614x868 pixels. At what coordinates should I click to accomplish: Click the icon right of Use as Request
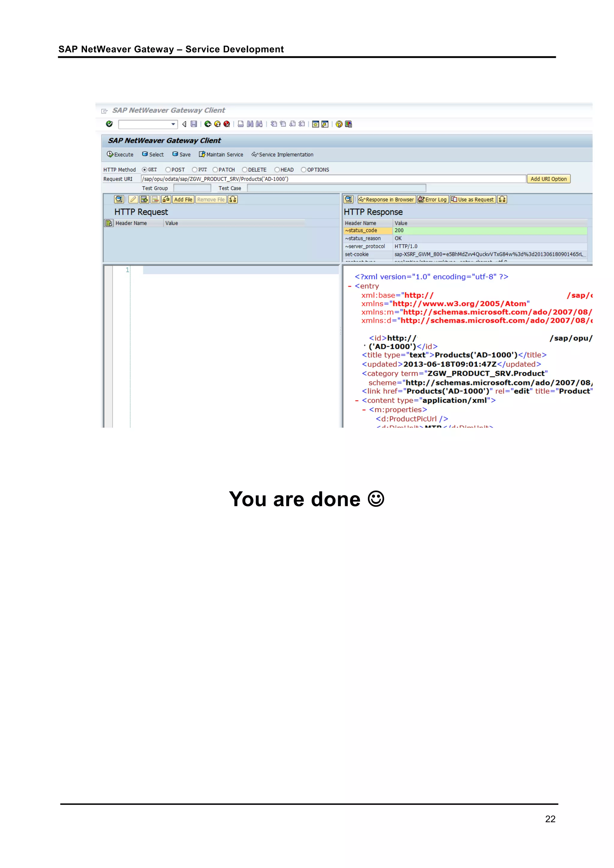click(x=502, y=199)
